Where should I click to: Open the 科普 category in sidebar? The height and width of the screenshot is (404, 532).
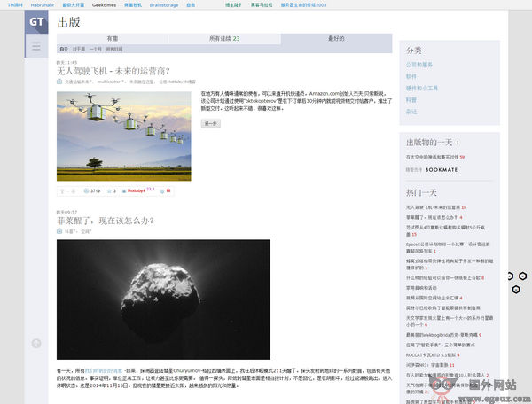click(x=411, y=100)
